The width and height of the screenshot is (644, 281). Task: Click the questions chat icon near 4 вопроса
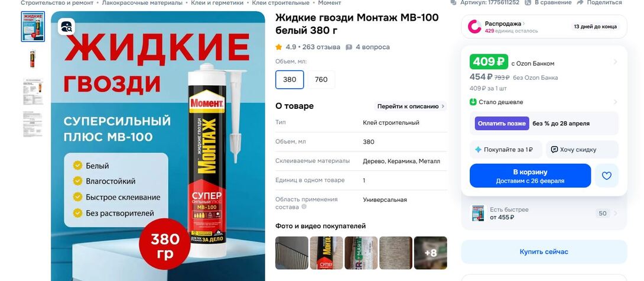click(349, 47)
